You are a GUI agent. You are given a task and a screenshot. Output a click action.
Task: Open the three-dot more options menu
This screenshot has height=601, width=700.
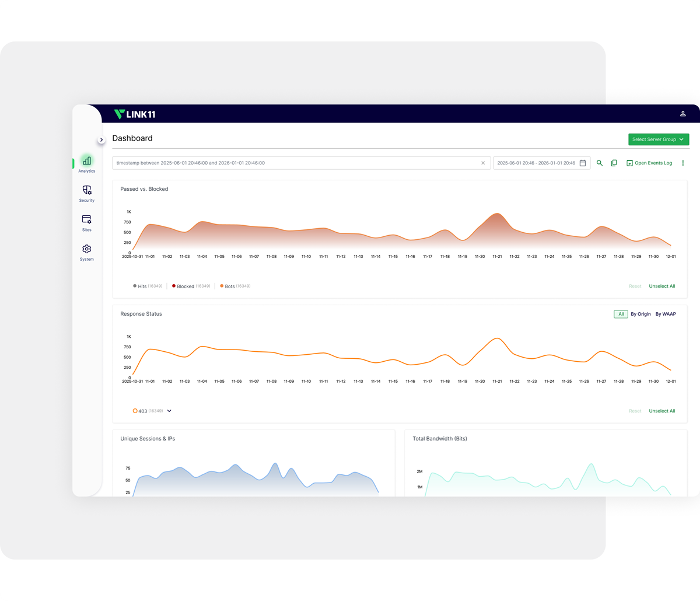683,163
